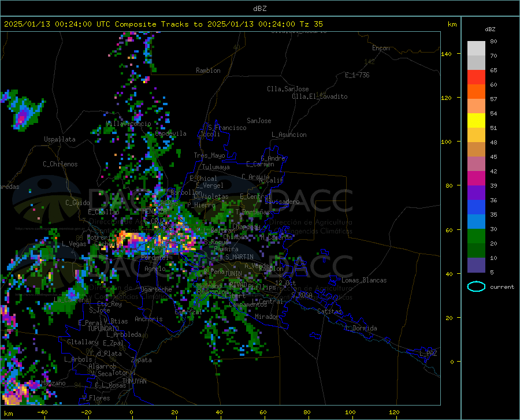The height and width of the screenshot is (420, 520).
Task: Select the Catitas map label
Action: click(330, 311)
